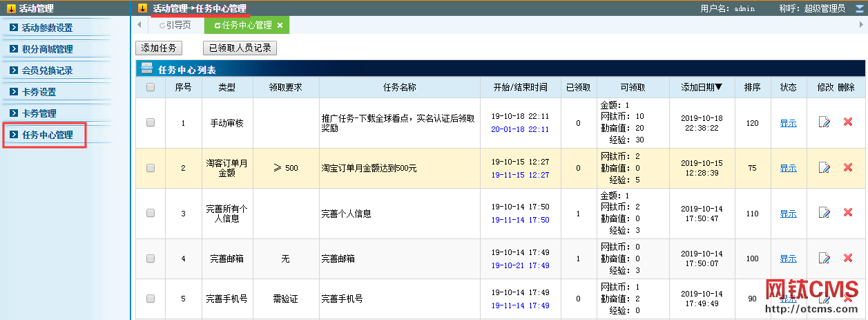
Task: Click edit icon for task row 1
Action: point(824,122)
